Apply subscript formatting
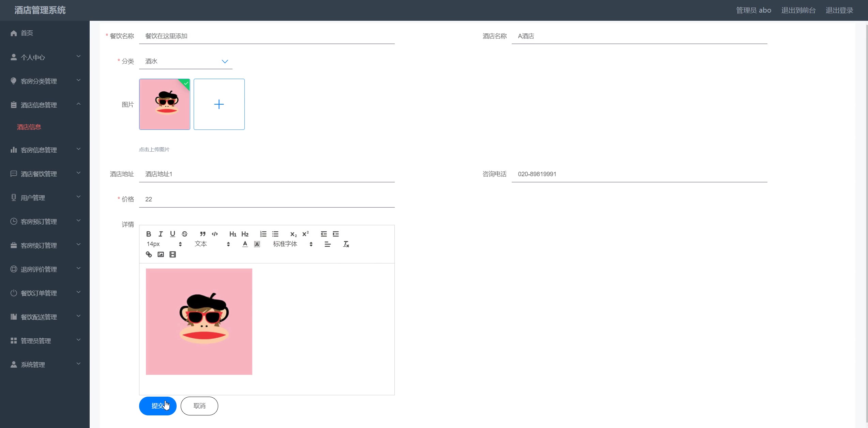Image resolution: width=868 pixels, height=428 pixels. [x=293, y=234]
